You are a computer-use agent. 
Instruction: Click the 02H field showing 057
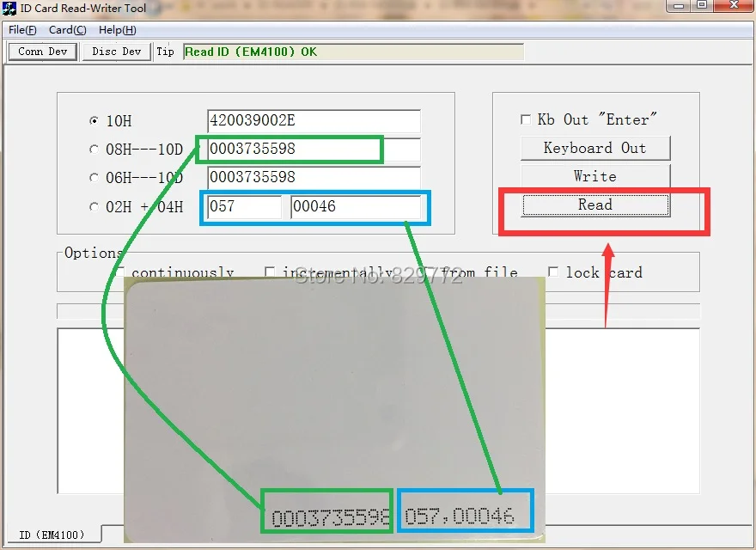(245, 206)
